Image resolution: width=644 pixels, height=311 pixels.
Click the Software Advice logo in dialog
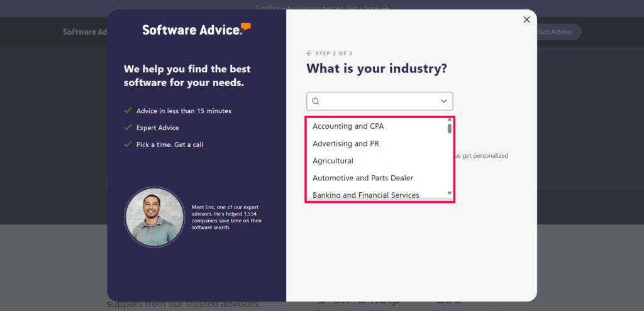[x=196, y=30]
